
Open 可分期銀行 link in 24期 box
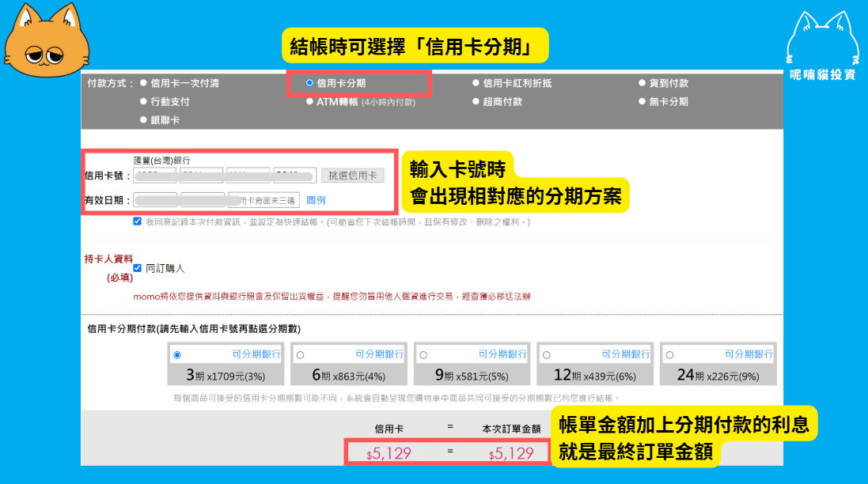(x=749, y=354)
